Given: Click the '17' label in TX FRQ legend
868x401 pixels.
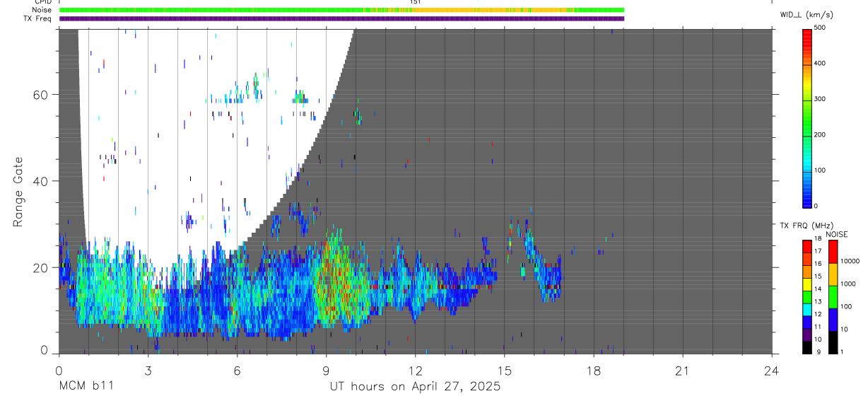Looking at the screenshot, I should [x=818, y=251].
